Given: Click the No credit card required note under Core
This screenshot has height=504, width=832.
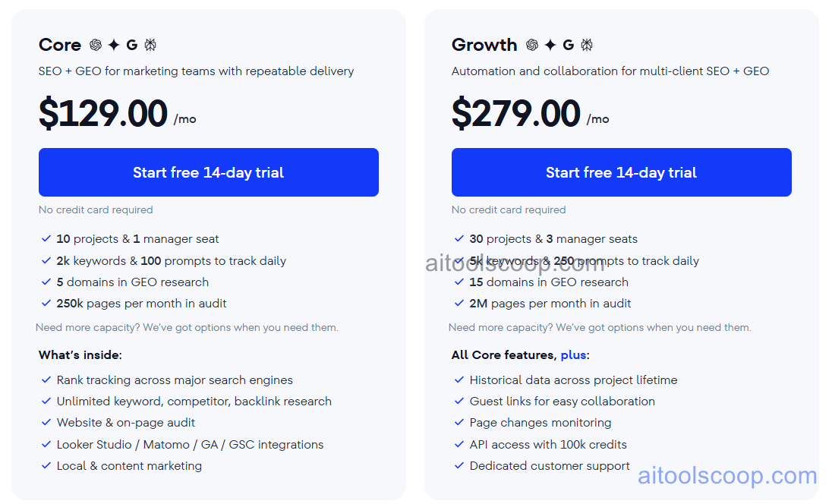Looking at the screenshot, I should (96, 209).
